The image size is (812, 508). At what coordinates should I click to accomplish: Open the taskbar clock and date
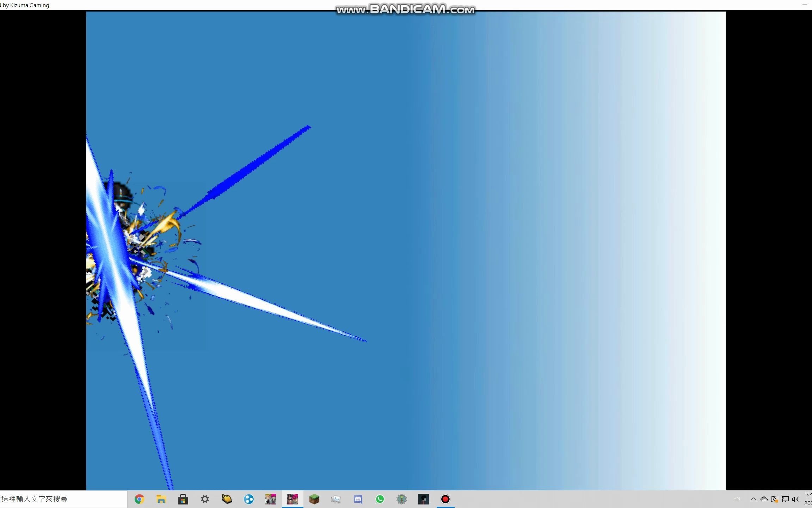(x=808, y=499)
